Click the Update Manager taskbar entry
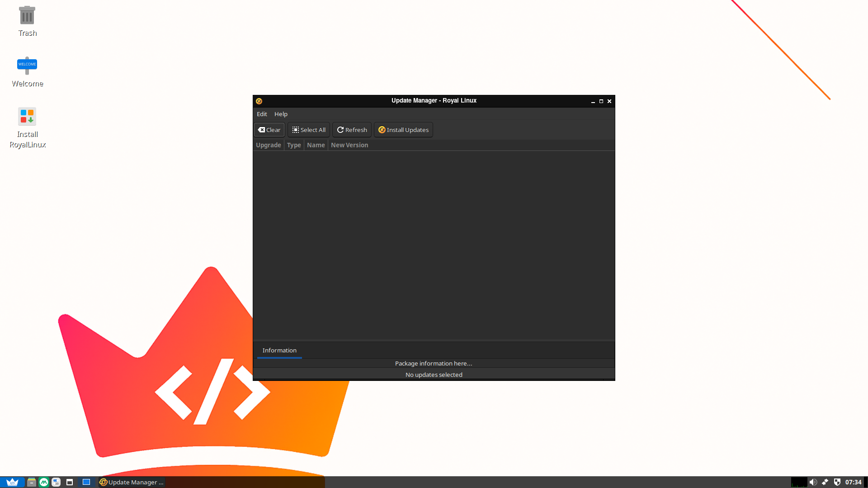 (x=132, y=482)
